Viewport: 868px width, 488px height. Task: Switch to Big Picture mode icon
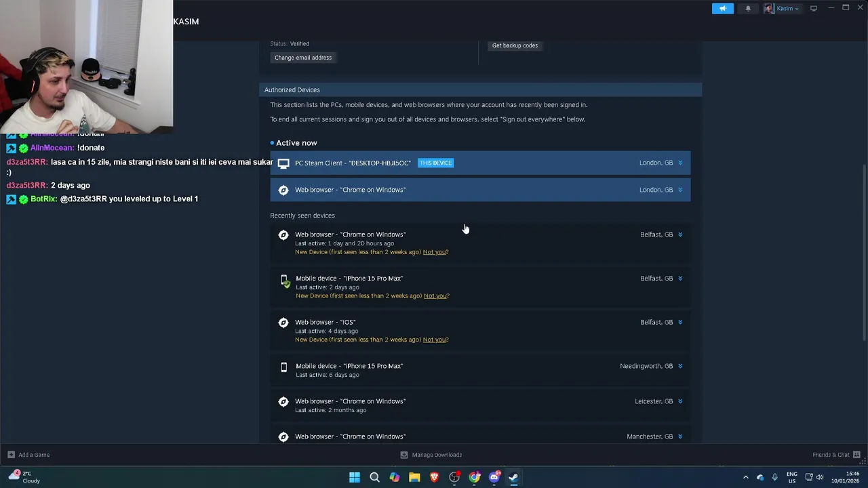coord(814,8)
